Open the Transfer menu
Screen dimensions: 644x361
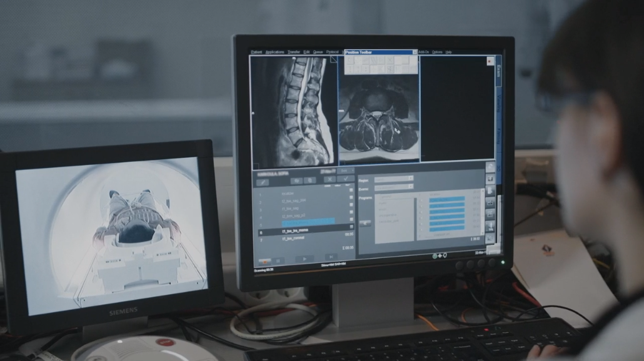294,52
